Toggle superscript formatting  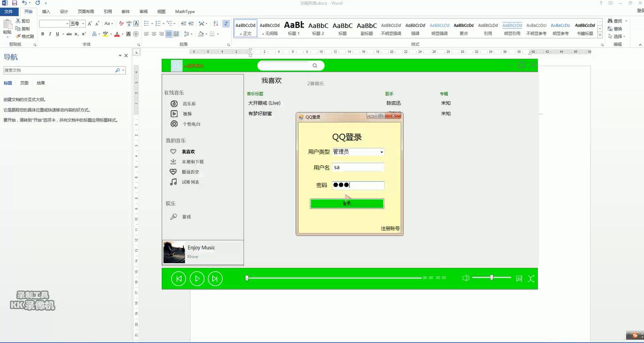84,34
